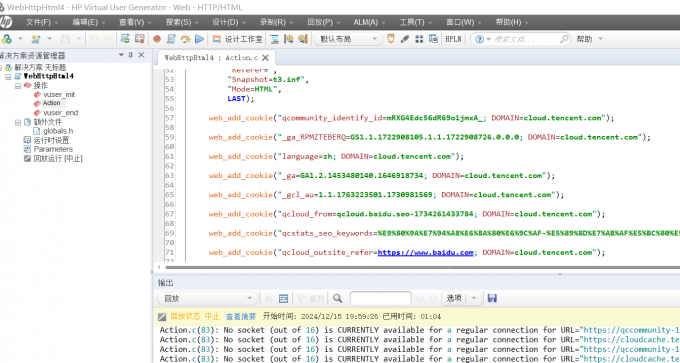Viewport: 680px width, 363px height.
Task: Open the 查看(V) menu
Action: pos(135,22)
